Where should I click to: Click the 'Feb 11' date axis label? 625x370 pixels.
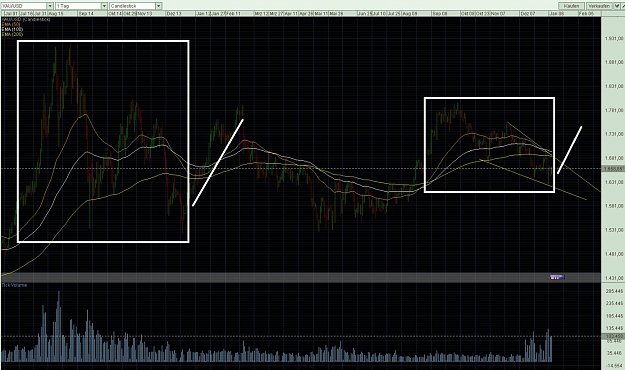[233, 14]
